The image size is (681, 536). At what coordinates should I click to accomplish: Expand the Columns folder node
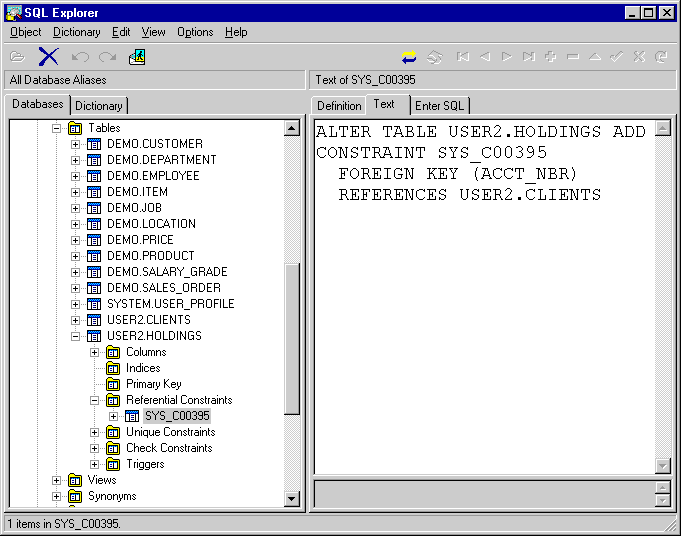coord(94,352)
